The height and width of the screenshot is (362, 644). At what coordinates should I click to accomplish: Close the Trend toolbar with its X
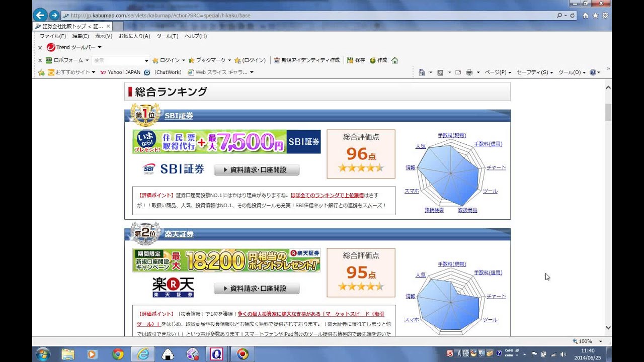click(40, 48)
